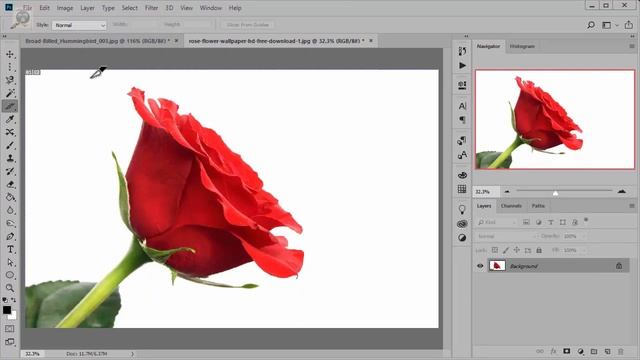Select the Pen tool

10,237
